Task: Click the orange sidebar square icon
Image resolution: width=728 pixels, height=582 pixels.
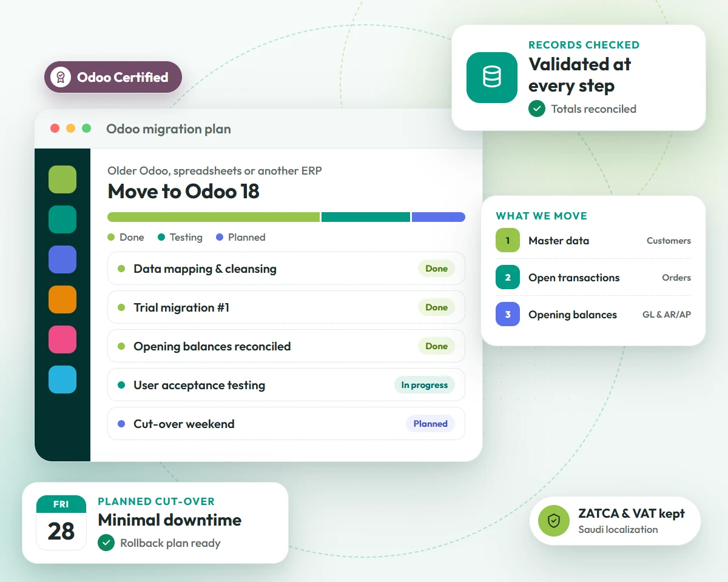Action: tap(62, 299)
